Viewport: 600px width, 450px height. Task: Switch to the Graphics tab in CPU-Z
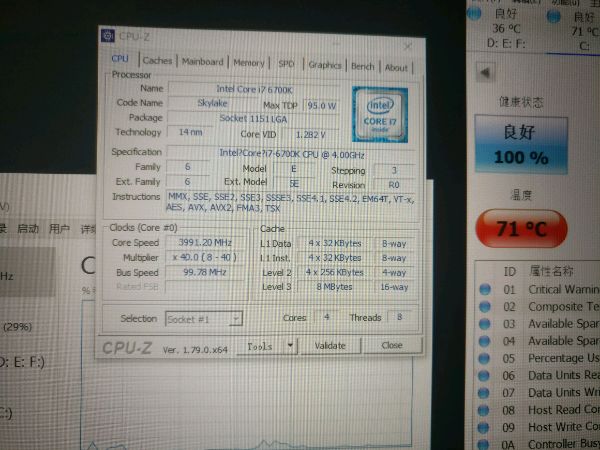click(x=324, y=65)
